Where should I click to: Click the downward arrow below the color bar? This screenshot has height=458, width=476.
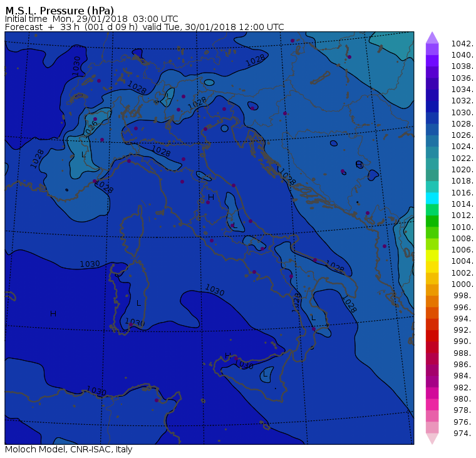[x=432, y=439]
